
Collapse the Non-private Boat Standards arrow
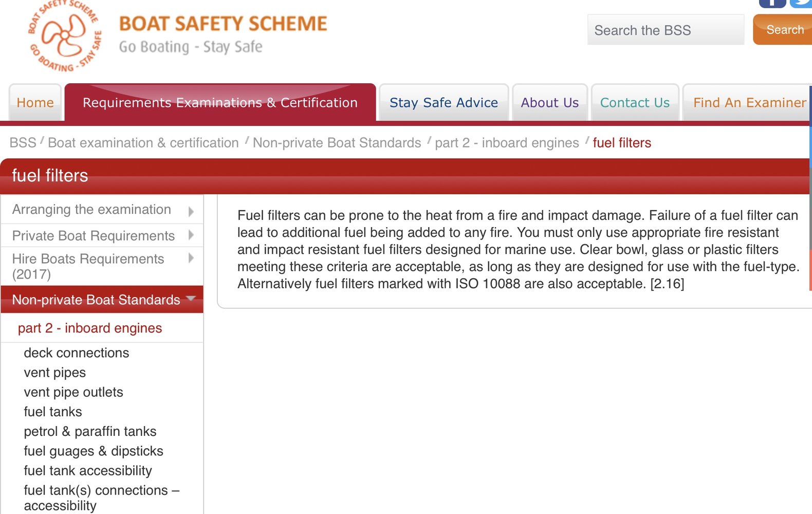click(191, 299)
